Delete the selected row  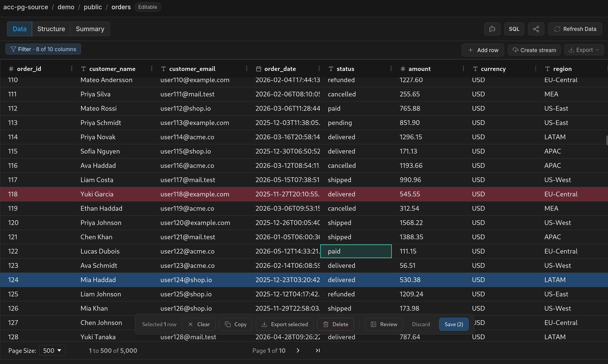[x=336, y=324]
